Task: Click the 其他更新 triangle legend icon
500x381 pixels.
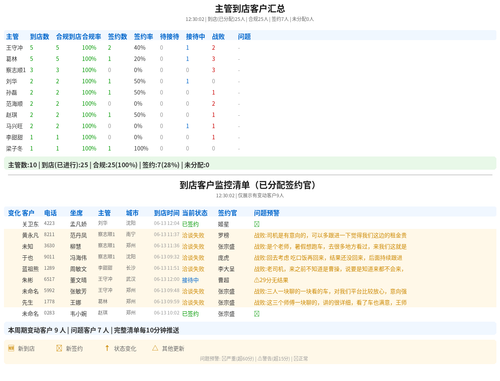Action: [155, 348]
